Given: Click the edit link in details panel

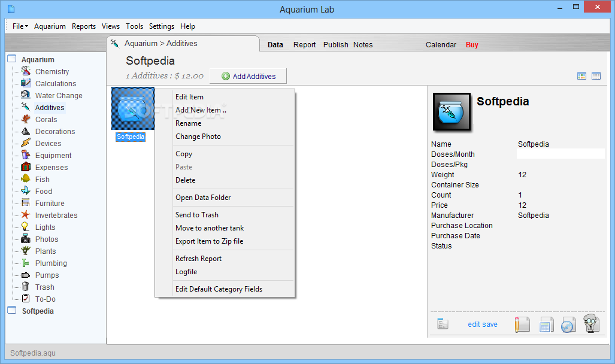Looking at the screenshot, I should coord(474,324).
